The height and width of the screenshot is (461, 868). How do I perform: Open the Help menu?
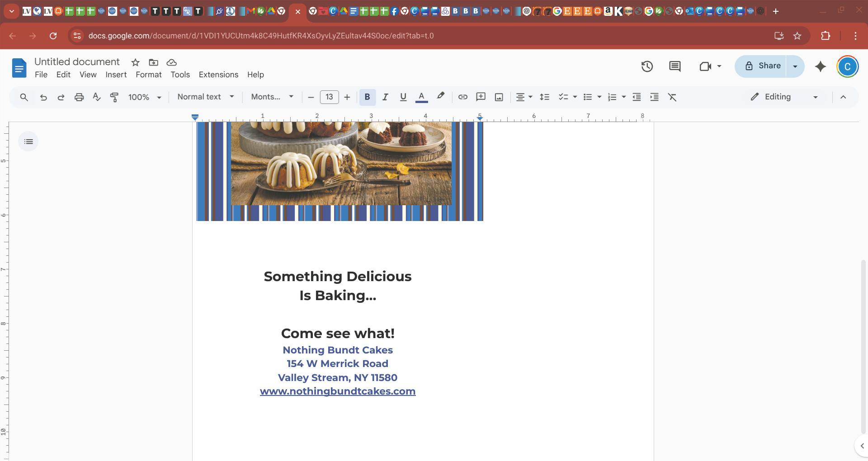[255, 75]
